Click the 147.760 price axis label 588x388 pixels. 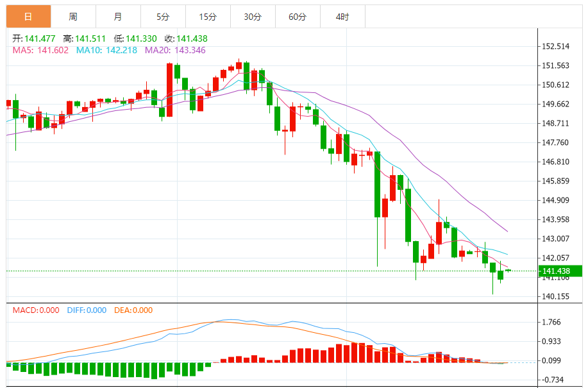[556, 142]
